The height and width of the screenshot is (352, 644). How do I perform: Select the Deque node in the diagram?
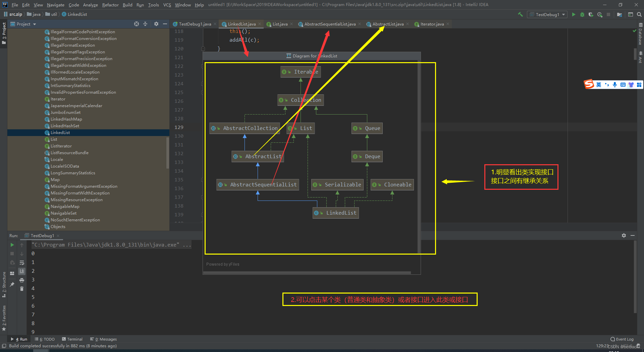click(367, 157)
